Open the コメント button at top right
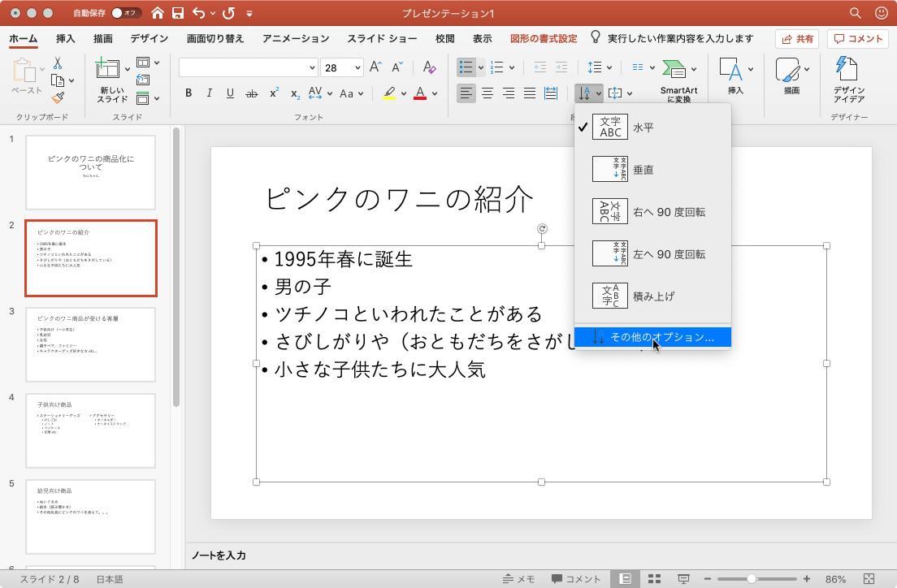 pyautogui.click(x=857, y=38)
